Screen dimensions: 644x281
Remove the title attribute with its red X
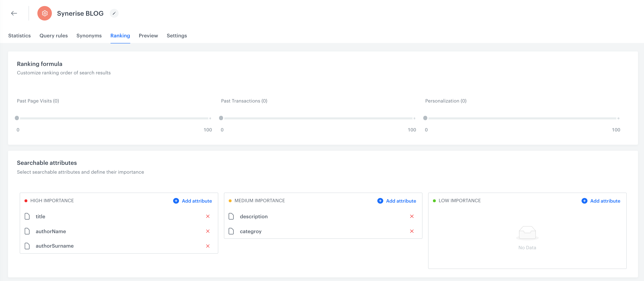tap(208, 216)
